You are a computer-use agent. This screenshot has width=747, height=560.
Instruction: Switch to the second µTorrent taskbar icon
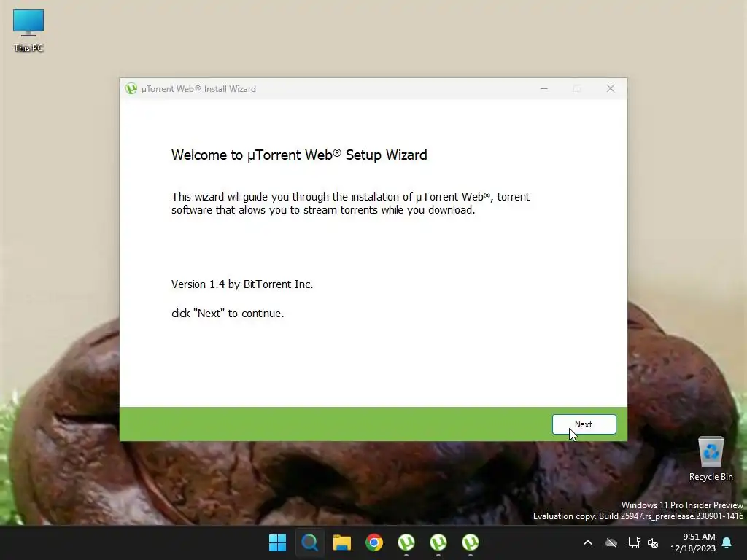438,542
